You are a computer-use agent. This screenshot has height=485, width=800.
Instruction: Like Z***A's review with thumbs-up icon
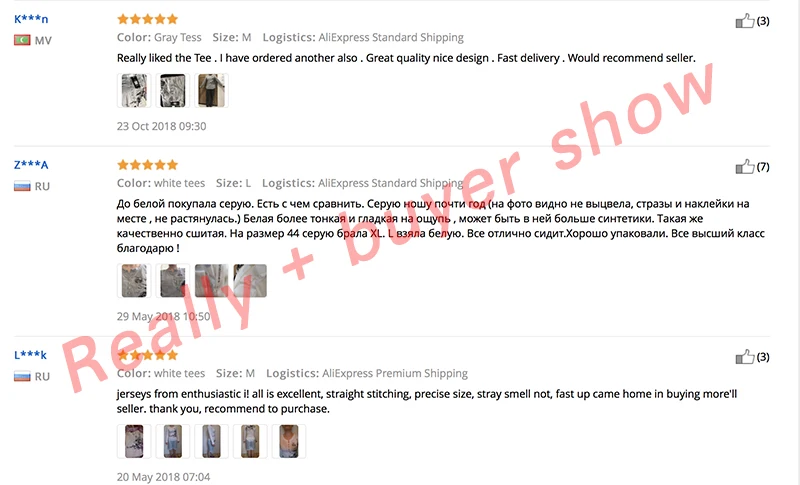pos(744,167)
